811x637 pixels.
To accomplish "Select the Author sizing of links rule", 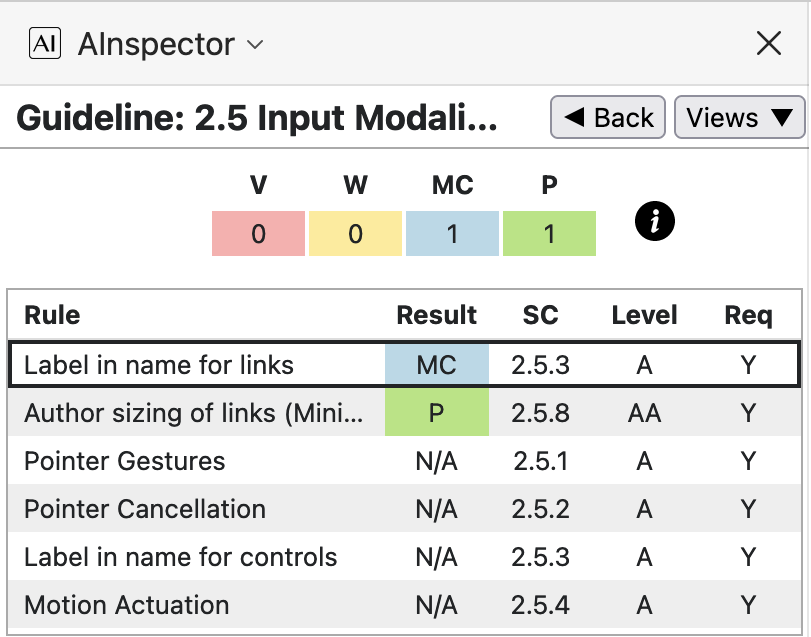I will pyautogui.click(x=194, y=413).
